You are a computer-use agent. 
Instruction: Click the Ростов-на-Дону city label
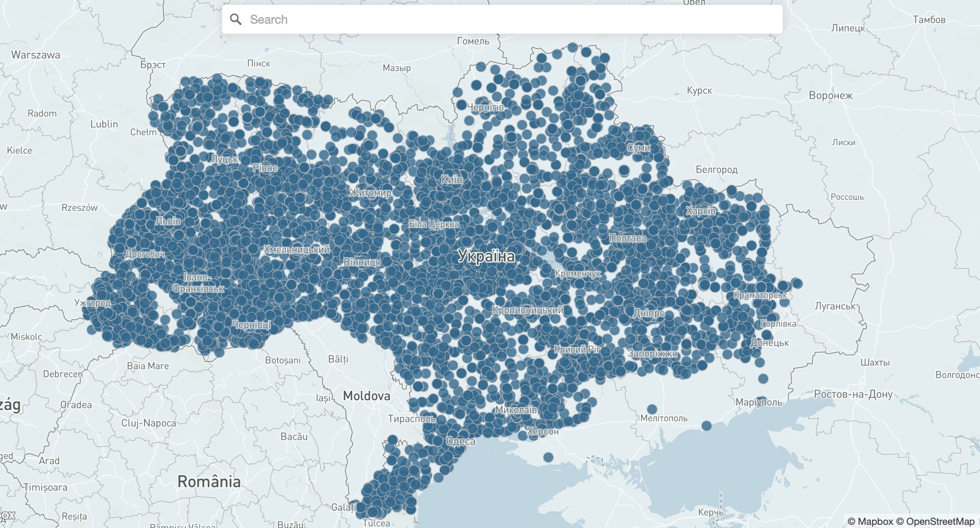(853, 394)
